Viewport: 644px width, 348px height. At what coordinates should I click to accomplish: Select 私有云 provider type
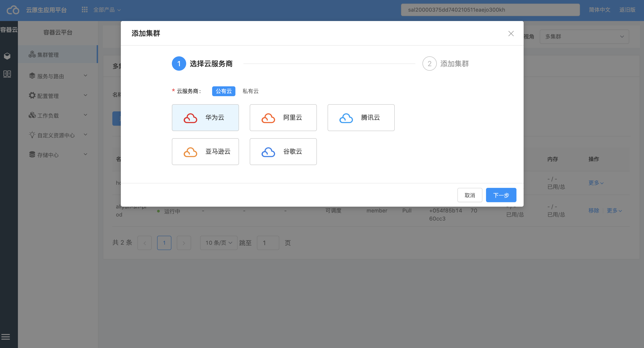[x=250, y=91]
